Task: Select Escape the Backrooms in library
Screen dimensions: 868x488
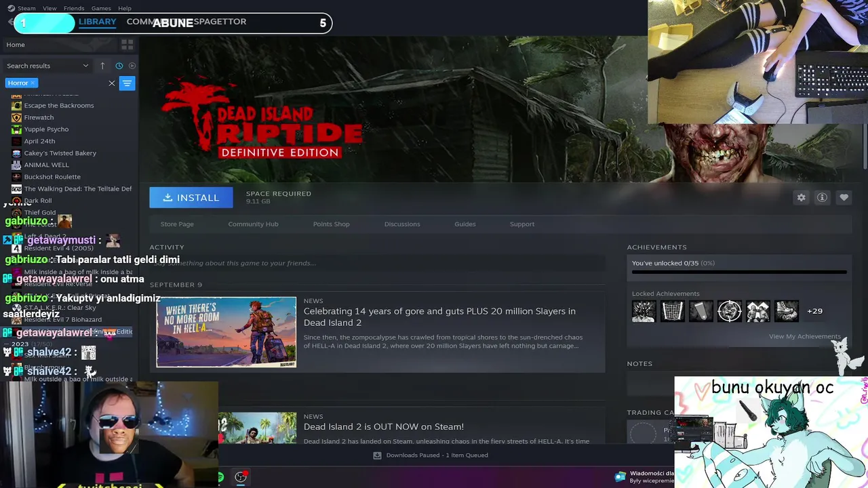Action: tap(59, 105)
